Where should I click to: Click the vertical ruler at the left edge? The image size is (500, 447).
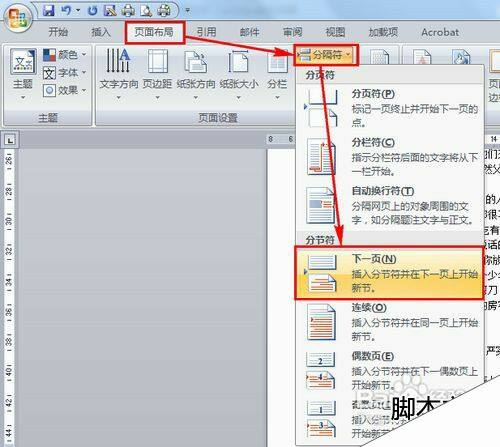[x=9, y=297]
